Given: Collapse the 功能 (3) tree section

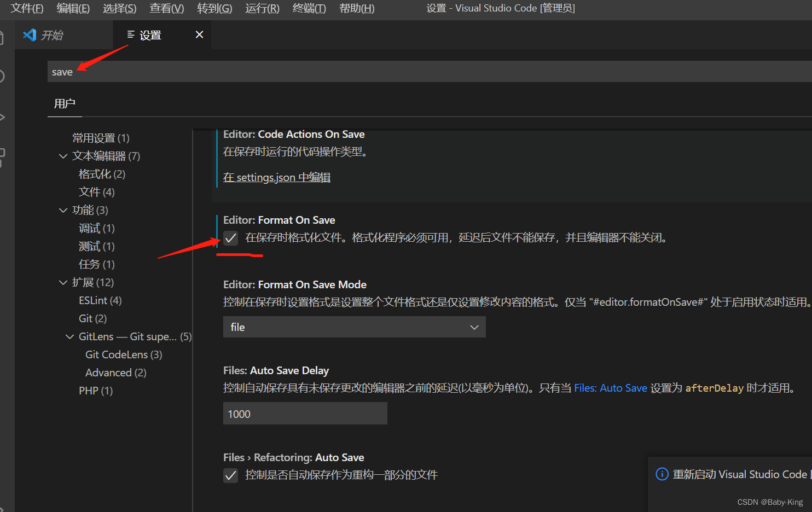Looking at the screenshot, I should [x=63, y=211].
